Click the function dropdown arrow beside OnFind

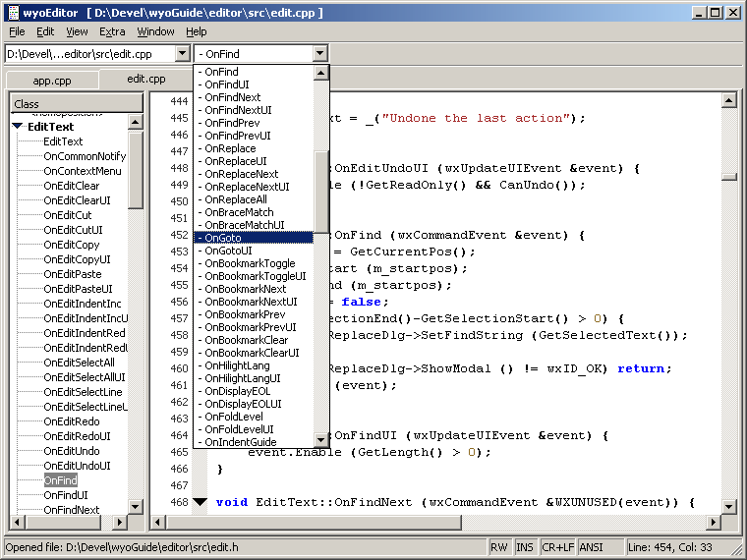[319, 54]
